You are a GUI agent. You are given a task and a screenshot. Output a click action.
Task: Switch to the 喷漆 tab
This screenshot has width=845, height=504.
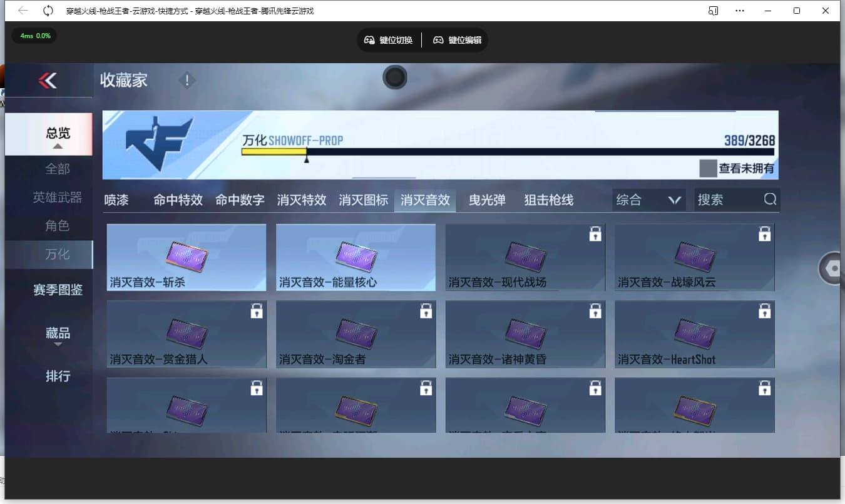pyautogui.click(x=116, y=199)
